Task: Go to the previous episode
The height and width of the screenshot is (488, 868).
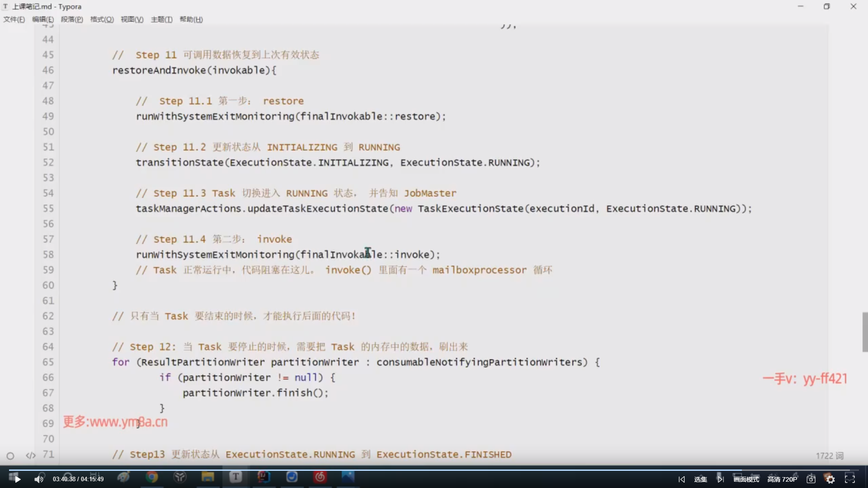Action: (682, 479)
